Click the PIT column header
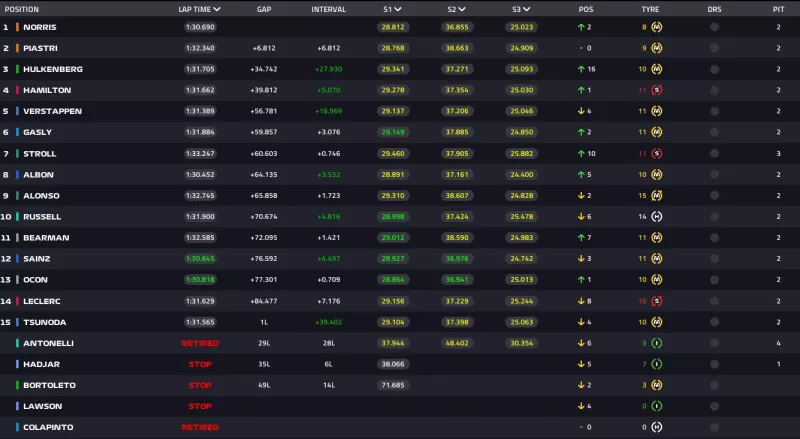 pyautogui.click(x=779, y=9)
